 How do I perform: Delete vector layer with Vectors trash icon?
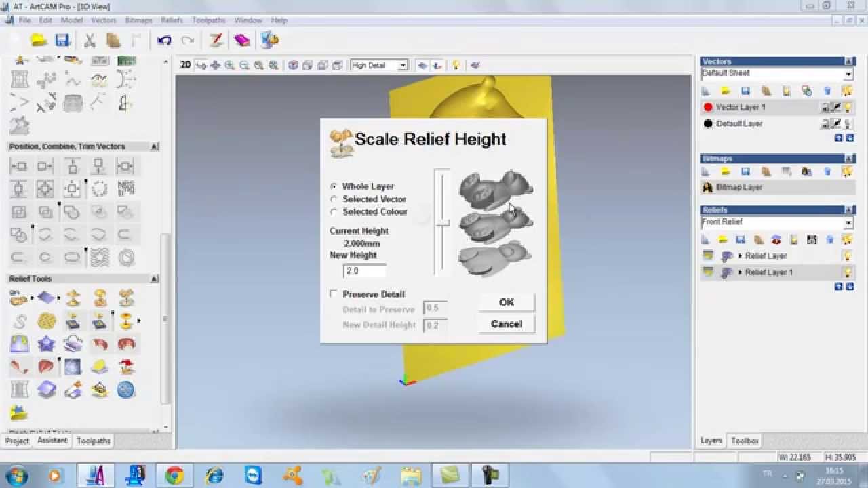pyautogui.click(x=827, y=90)
